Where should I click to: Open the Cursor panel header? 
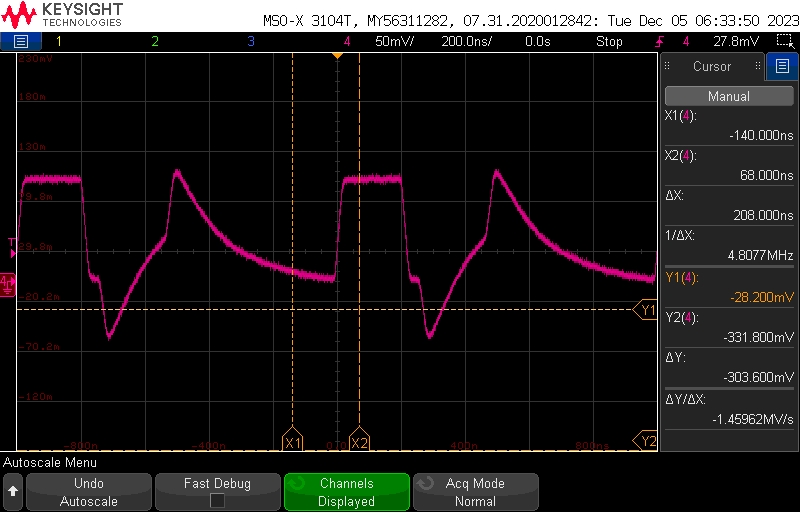(712, 67)
